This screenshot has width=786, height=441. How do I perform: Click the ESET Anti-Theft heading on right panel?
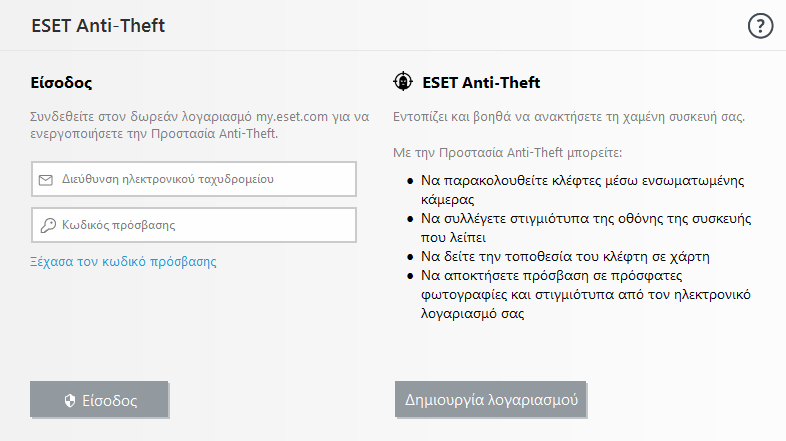tap(481, 82)
